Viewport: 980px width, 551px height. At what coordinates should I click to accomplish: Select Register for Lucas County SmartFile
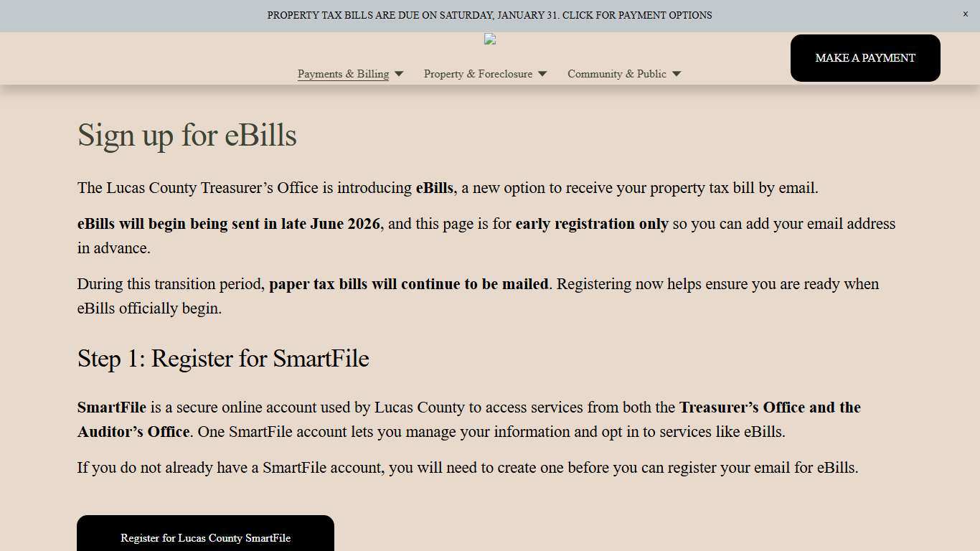[x=205, y=538]
